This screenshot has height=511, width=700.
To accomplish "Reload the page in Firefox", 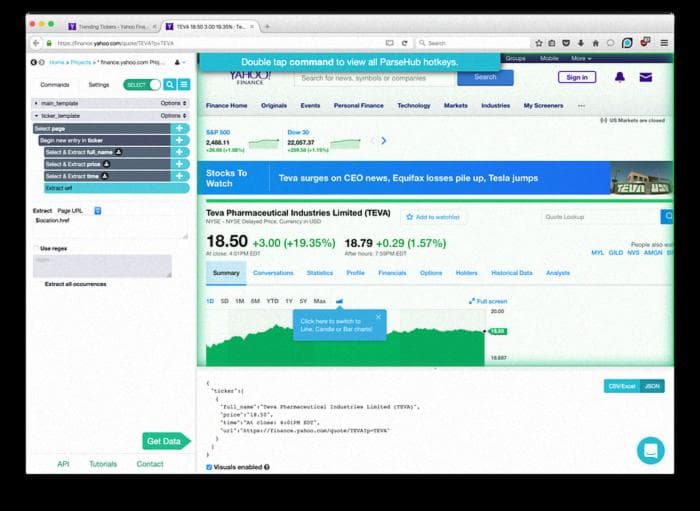I will tap(404, 43).
